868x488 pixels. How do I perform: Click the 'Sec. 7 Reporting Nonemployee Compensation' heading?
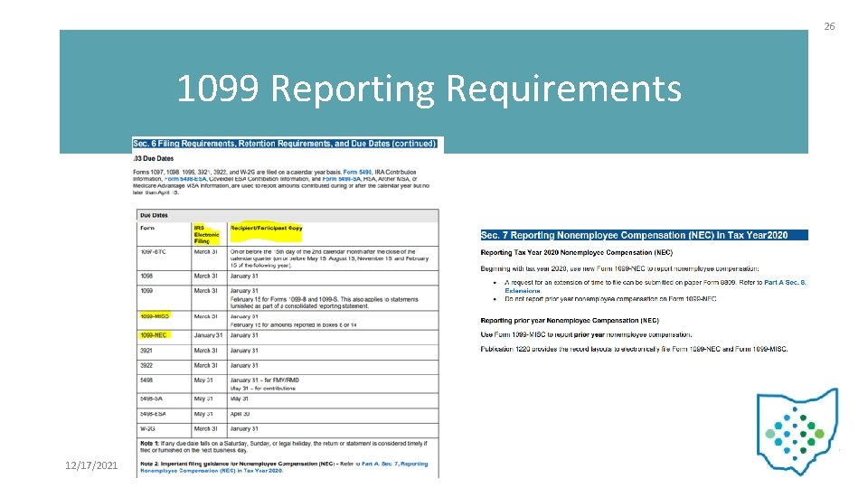point(644,235)
